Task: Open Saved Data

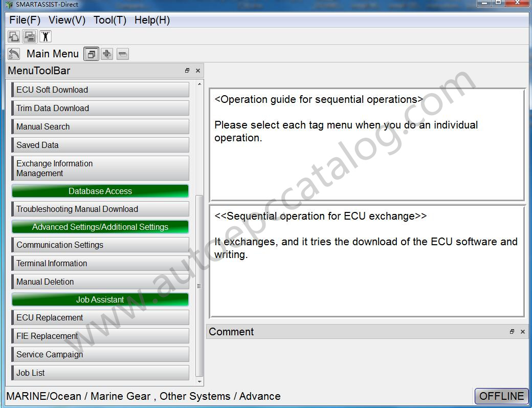Action: (x=100, y=145)
